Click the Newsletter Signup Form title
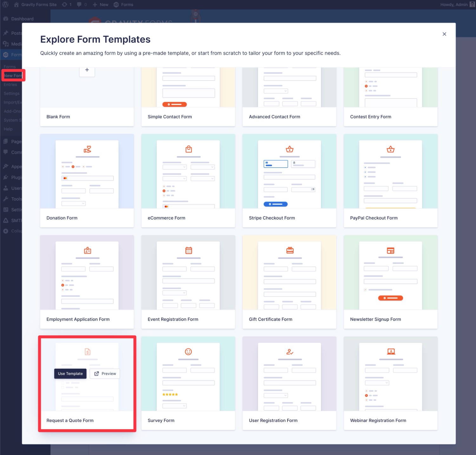 click(x=375, y=319)
